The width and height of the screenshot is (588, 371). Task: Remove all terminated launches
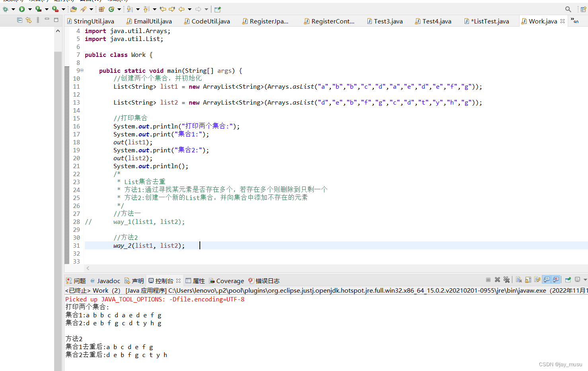click(x=506, y=280)
